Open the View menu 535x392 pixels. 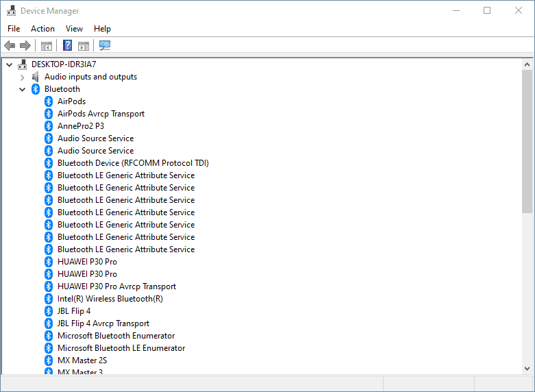click(74, 29)
